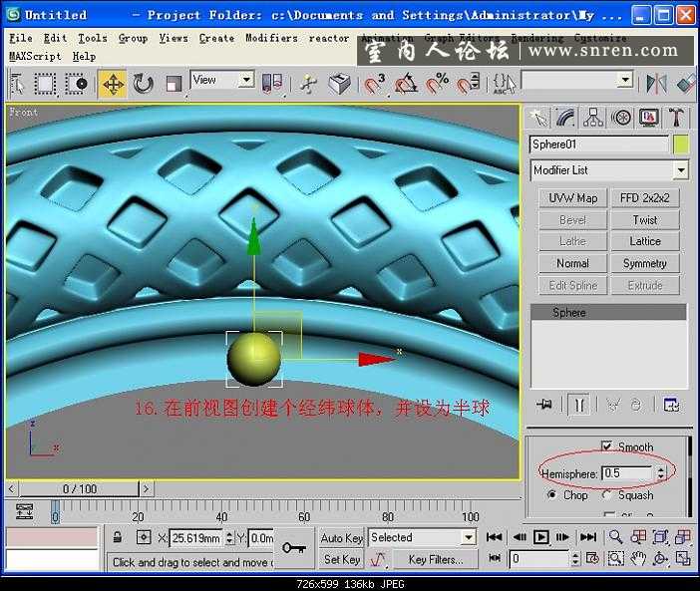Open the Create command panel tab
Viewport: 700px width, 591px height.
(539, 118)
